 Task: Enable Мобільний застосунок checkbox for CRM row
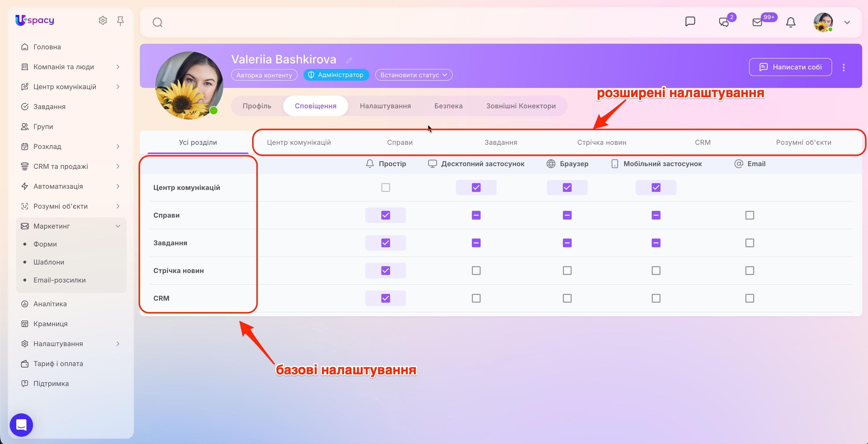point(656,298)
